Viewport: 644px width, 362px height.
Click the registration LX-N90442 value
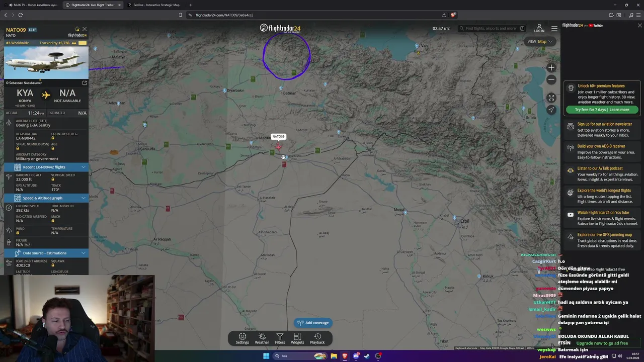tap(26, 138)
